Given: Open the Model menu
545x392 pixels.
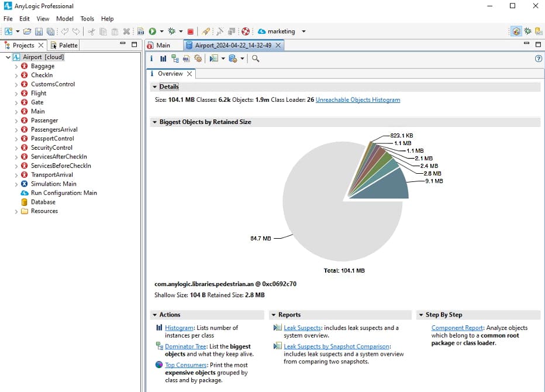Looking at the screenshot, I should tap(65, 18).
